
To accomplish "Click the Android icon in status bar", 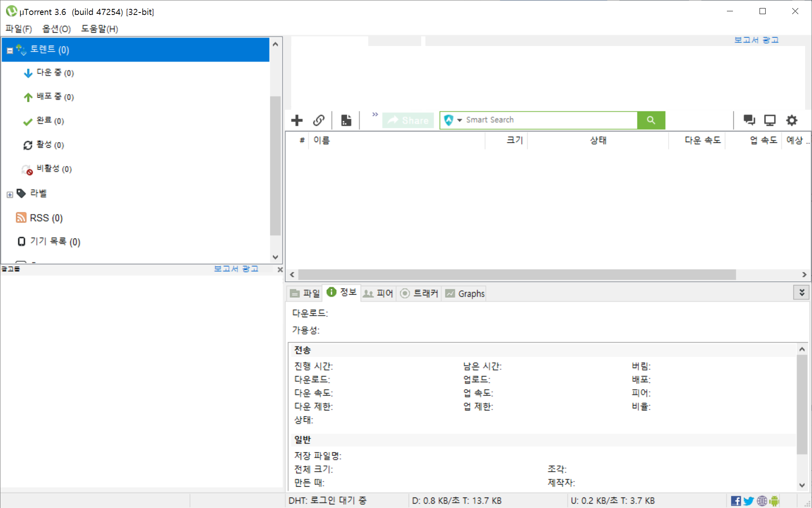I will tap(774, 501).
